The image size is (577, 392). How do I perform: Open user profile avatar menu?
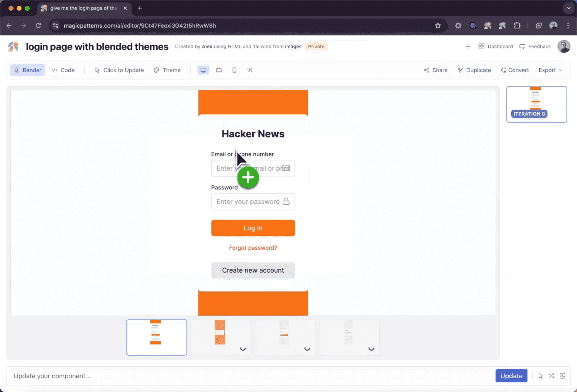click(564, 46)
